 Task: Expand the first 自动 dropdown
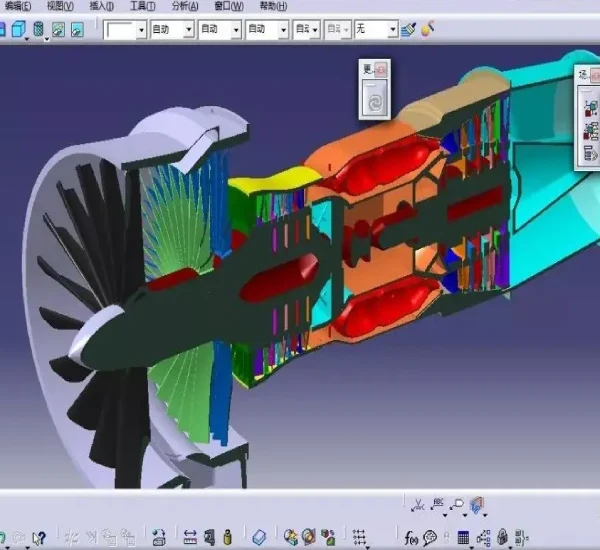point(188,29)
